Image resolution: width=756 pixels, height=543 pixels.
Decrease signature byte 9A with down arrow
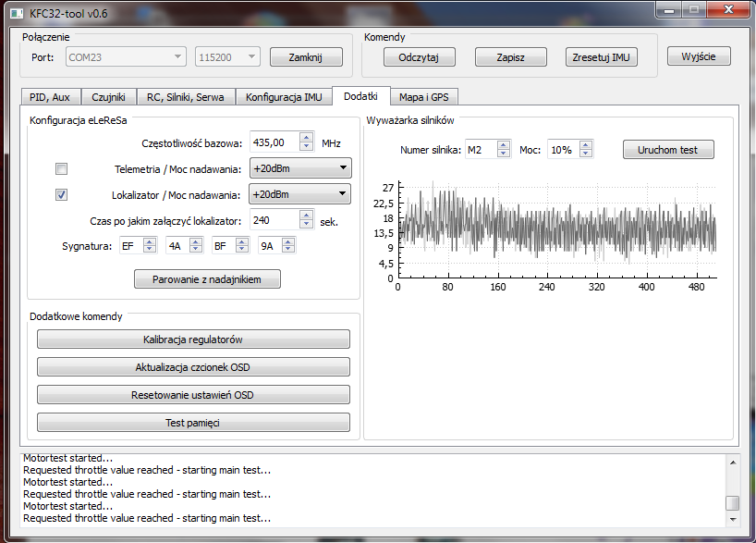289,250
